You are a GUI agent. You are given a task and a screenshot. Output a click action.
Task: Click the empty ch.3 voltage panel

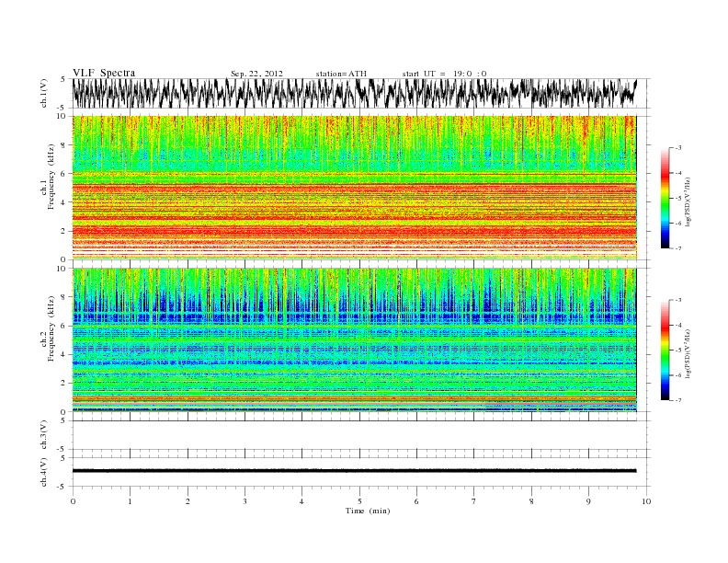(x=360, y=435)
